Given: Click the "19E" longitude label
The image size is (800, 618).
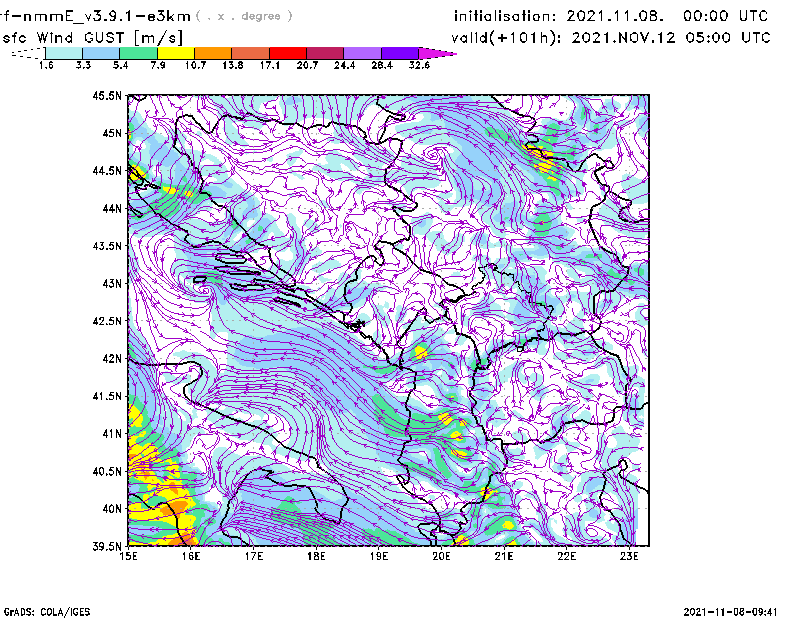Looking at the screenshot, I should tap(379, 556).
